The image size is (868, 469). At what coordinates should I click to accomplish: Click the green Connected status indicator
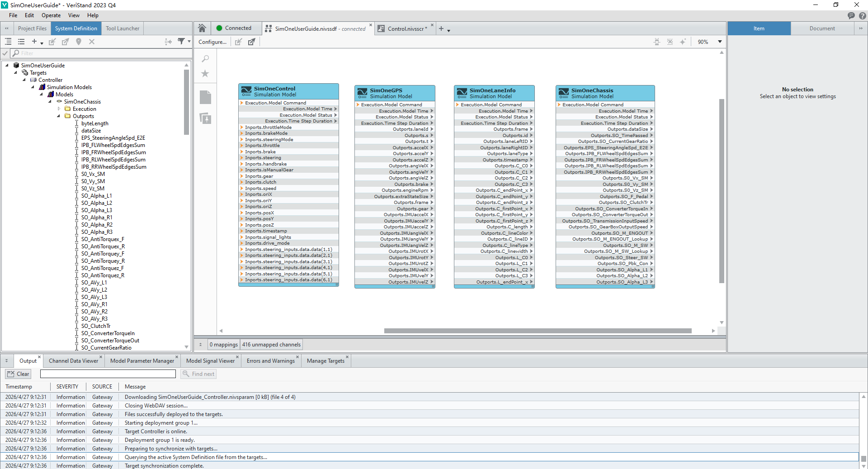[219, 28]
